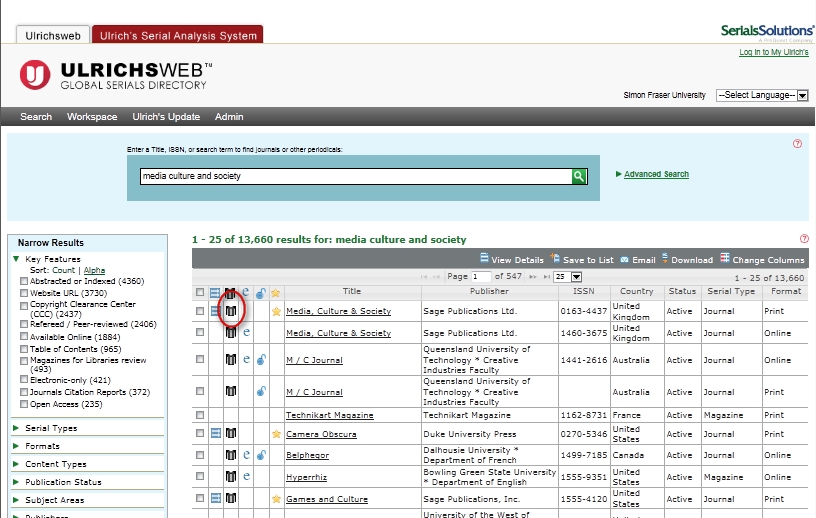Image resolution: width=816 pixels, height=518 pixels.
Task: Click the Advanced Search link
Action: coord(656,174)
